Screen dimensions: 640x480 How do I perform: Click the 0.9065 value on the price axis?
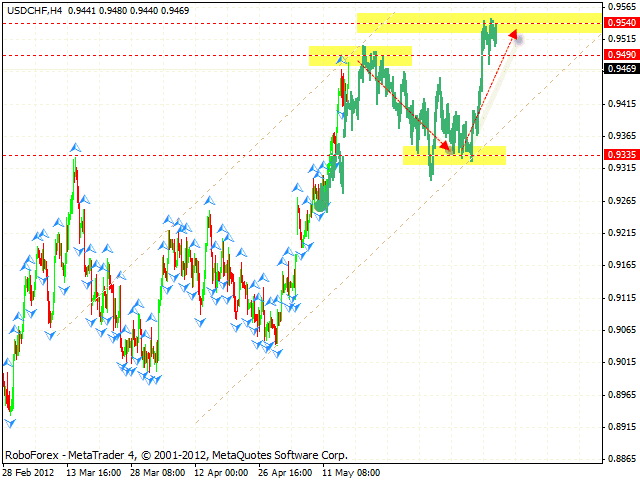[x=621, y=329]
